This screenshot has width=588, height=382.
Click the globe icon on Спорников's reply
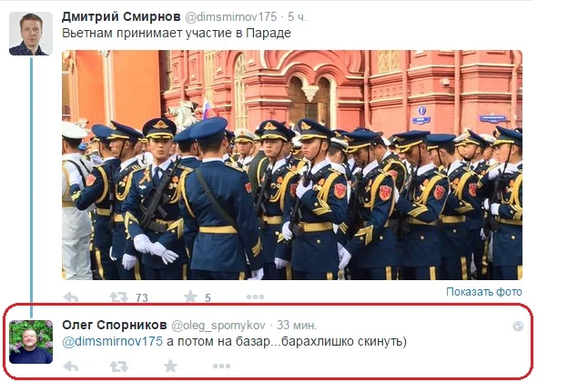tap(518, 327)
